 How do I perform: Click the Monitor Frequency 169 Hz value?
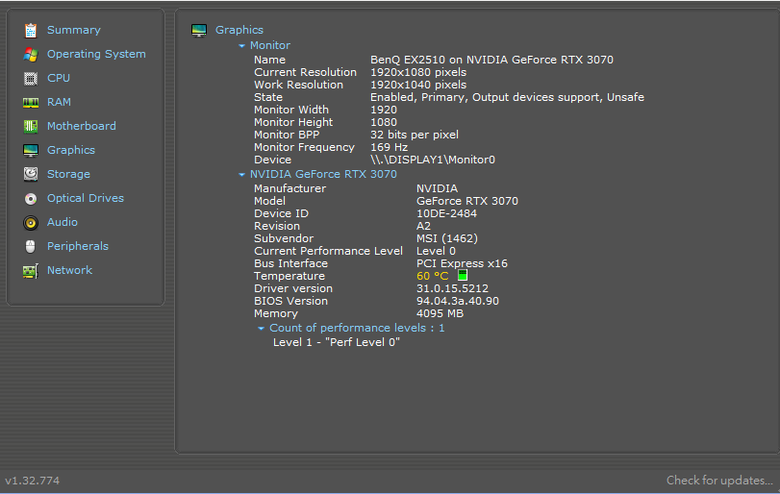click(389, 147)
